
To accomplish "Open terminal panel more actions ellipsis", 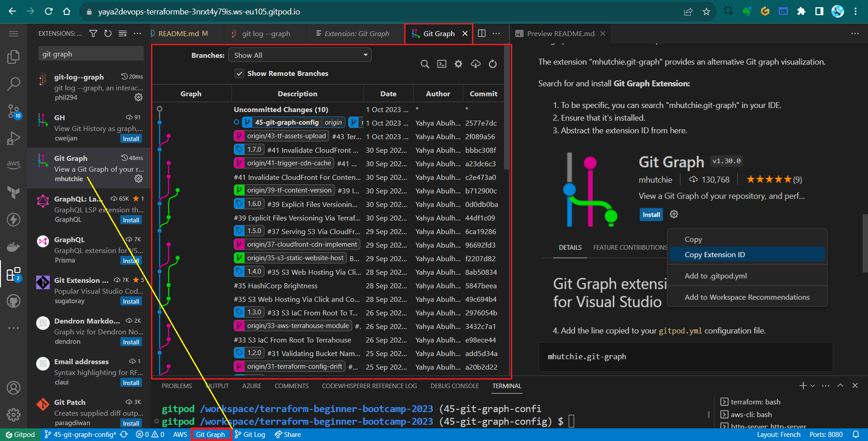I will [826, 386].
